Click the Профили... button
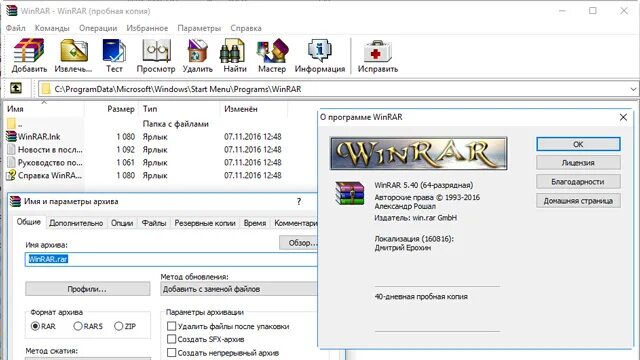Image resolution: width=640 pixels, height=360 pixels. coord(87,289)
